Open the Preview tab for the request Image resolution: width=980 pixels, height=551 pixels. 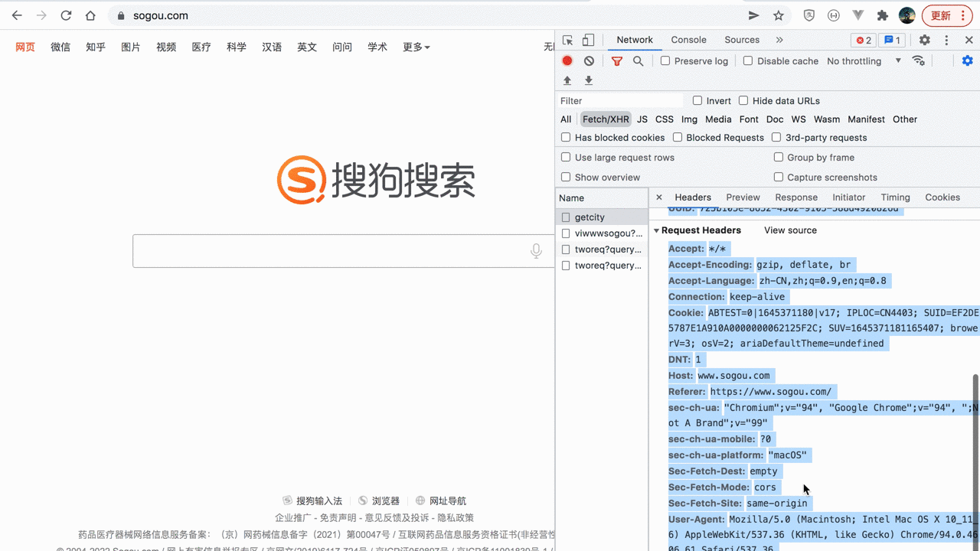pos(743,197)
